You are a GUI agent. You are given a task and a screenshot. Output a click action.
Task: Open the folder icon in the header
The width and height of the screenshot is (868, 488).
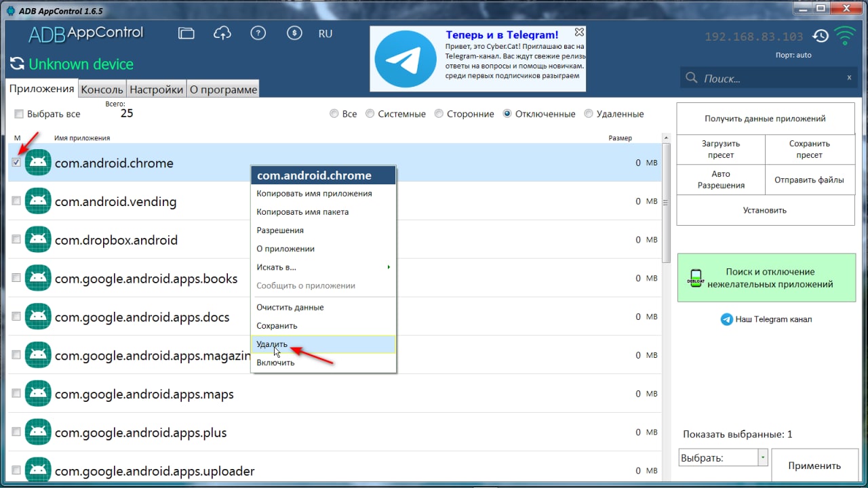point(186,33)
